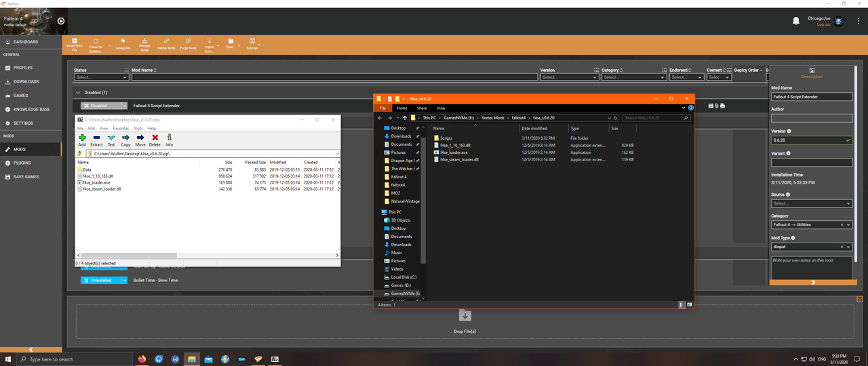This screenshot has height=366, width=868.
Task: Click the Open folder toolbar button in Vortex
Action: (231, 44)
